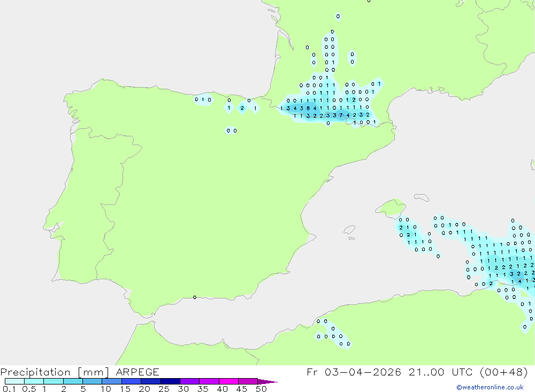Select the 0.5–1 mm legend color swatch
The width and height of the screenshot is (535, 392).
point(34,381)
